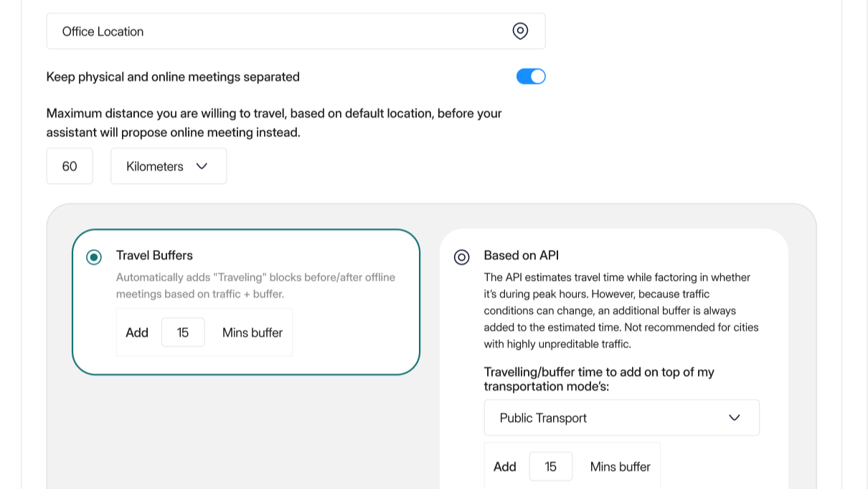Click the location target icon in Office Location field

520,31
